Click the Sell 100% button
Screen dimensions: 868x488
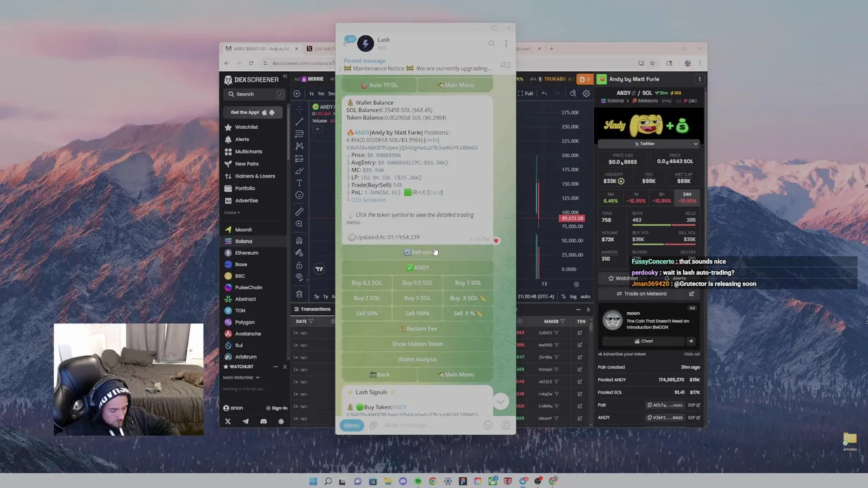(x=417, y=313)
